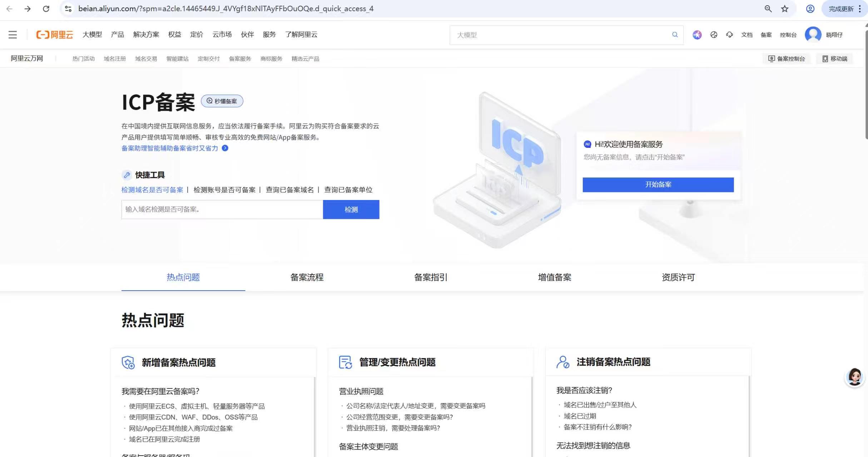Click the Hi welcome chat icon

point(587,144)
